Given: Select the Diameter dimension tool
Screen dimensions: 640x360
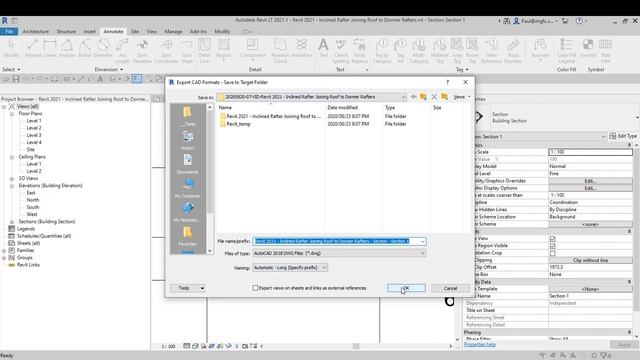Looking at the screenshot, I should click(x=103, y=48).
